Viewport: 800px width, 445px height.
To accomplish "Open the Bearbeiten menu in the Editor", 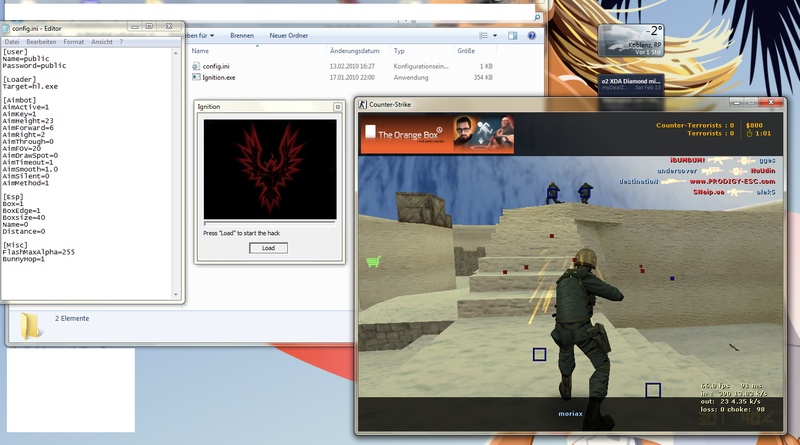I will click(41, 42).
